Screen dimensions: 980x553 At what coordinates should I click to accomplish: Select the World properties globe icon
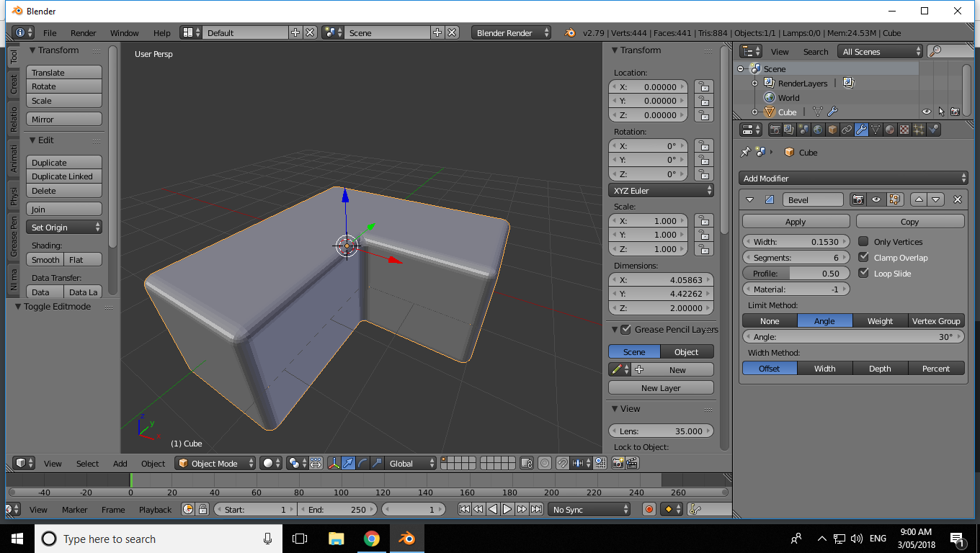coord(817,130)
